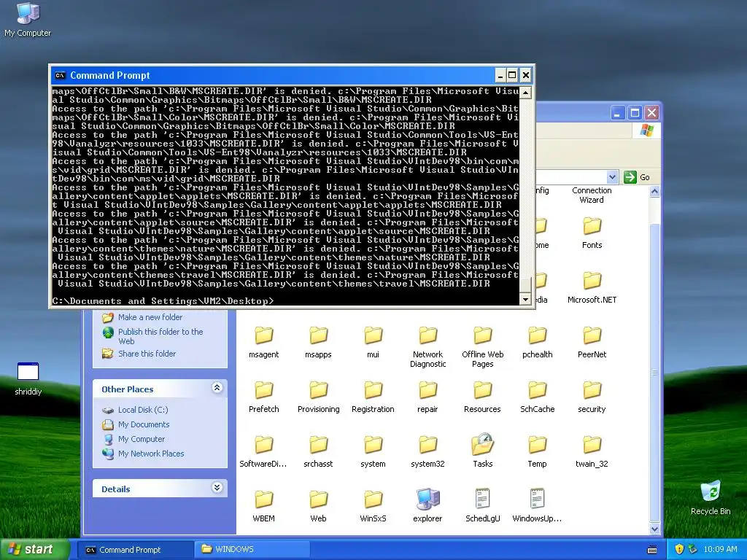Open My Computer from Other Places

(x=142, y=439)
